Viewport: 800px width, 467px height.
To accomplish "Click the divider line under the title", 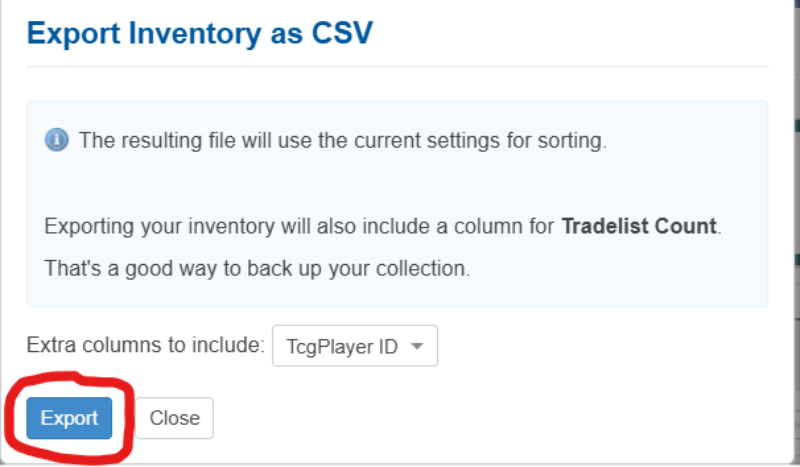I will click(x=400, y=67).
